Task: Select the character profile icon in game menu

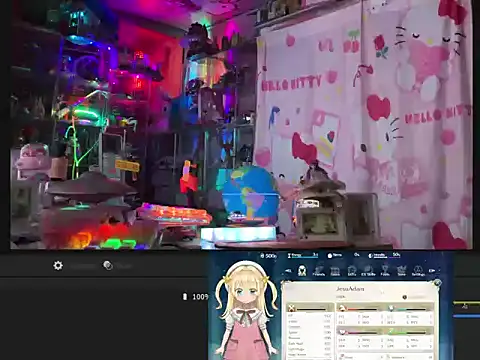Action: pos(302,271)
